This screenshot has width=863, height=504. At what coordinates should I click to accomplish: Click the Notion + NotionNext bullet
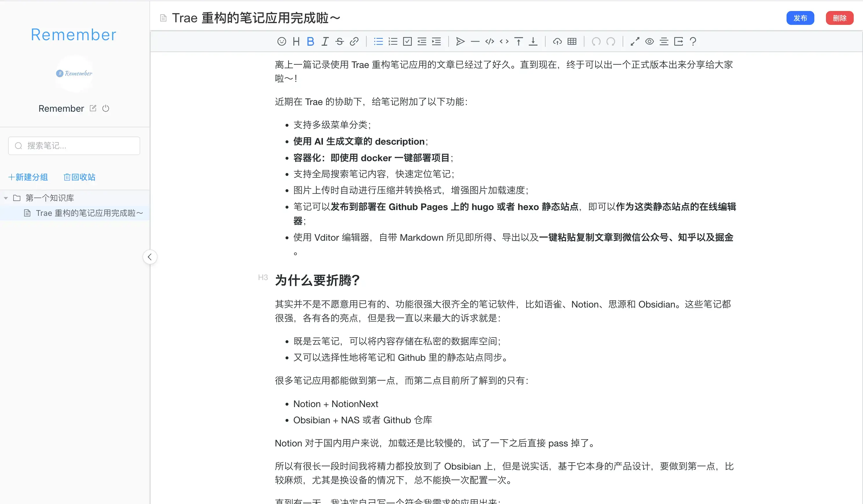(336, 404)
